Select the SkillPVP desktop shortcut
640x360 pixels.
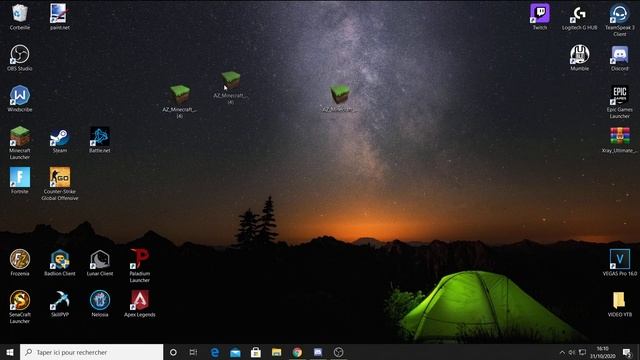tap(60, 303)
